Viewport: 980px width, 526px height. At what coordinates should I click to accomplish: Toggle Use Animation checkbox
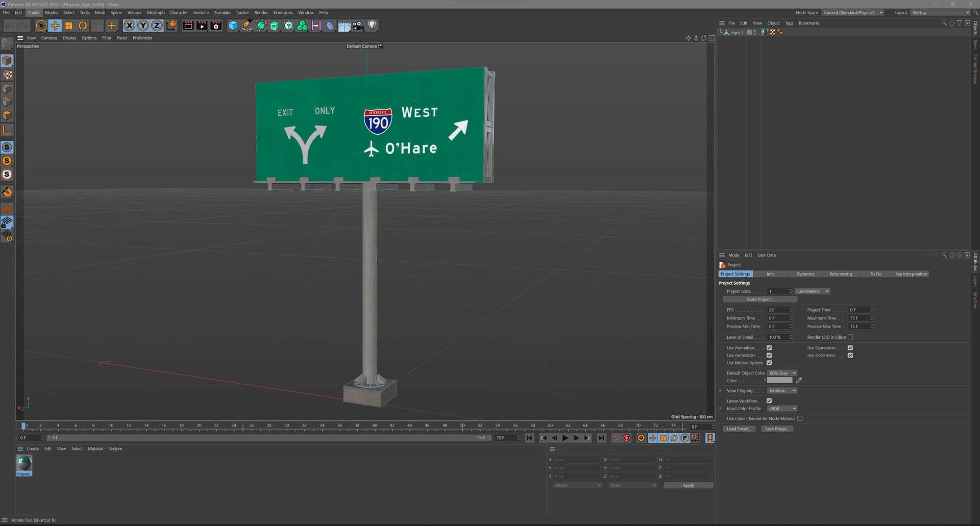click(769, 348)
